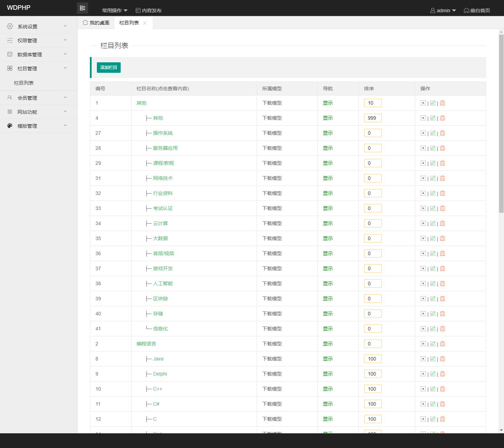Open the 信息化 column name link
The image size is (504, 448).
point(161,329)
